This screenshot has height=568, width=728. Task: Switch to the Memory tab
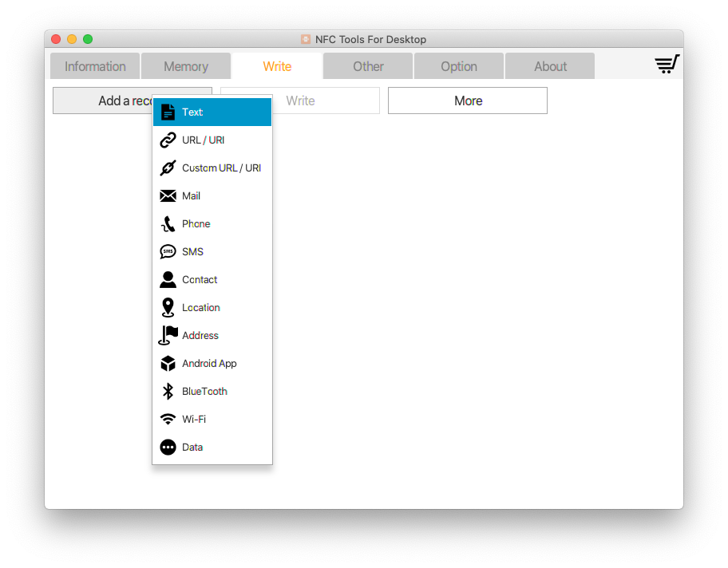click(186, 66)
